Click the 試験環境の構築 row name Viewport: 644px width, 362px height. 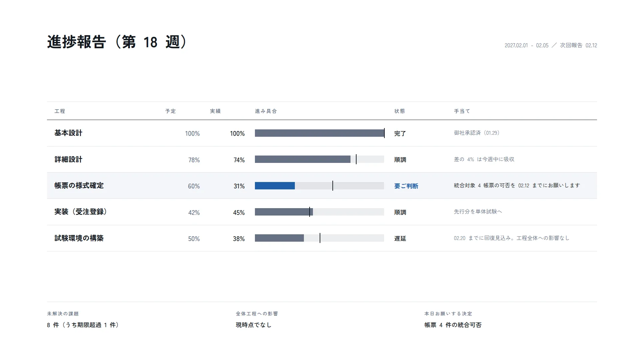79,238
